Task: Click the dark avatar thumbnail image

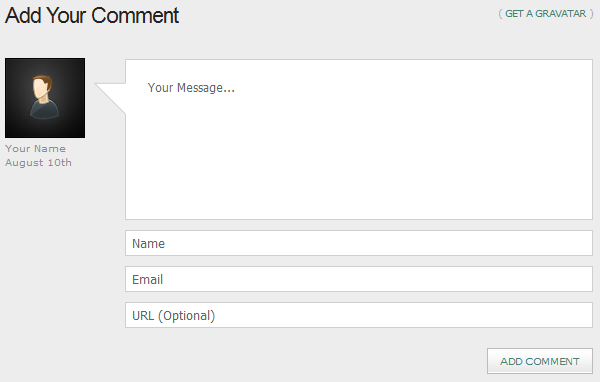Action: (45, 98)
